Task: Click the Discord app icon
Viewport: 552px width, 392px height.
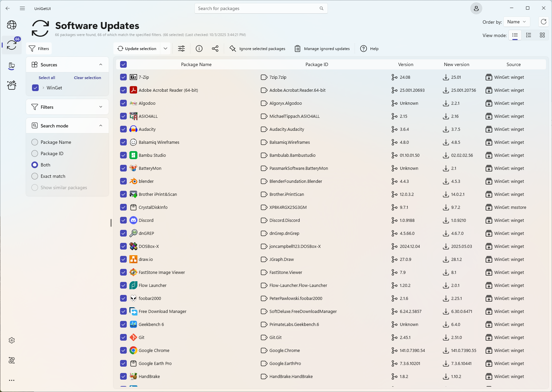Action: [133, 220]
